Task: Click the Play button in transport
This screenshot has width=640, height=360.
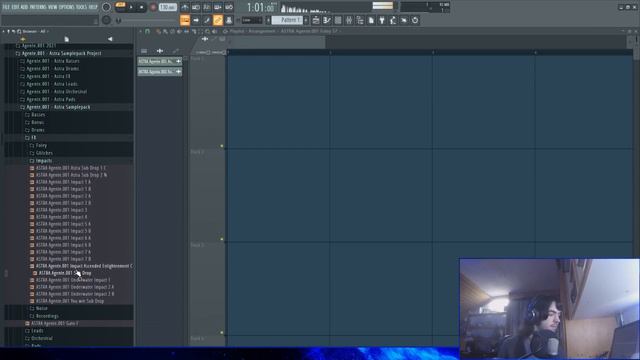Action: coord(131,7)
